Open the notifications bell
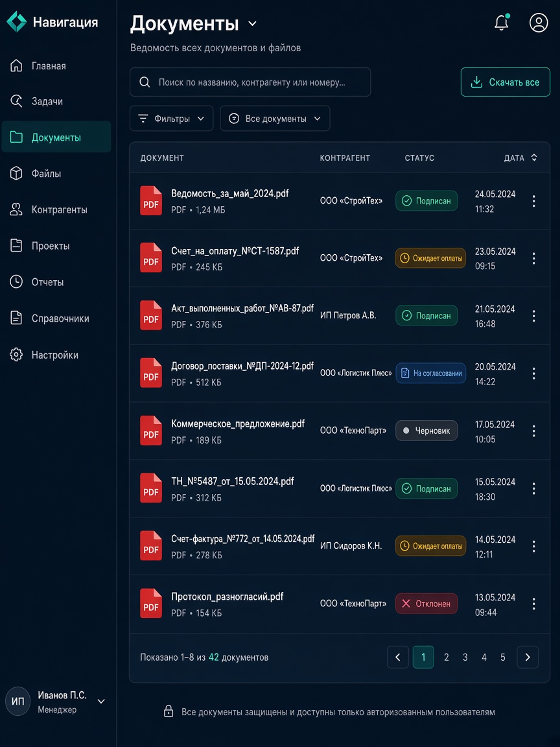 502,23
